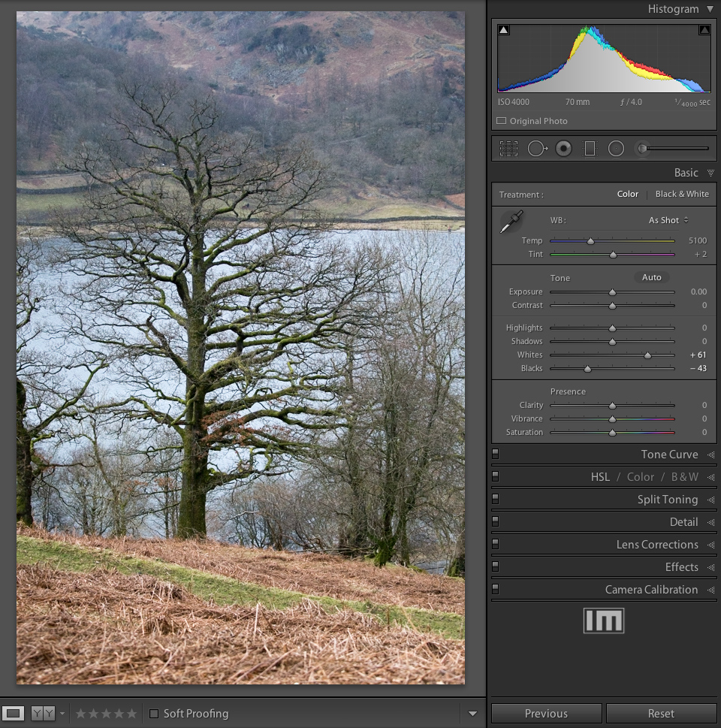
Task: Activate the Red Eye Correction tool
Action: click(563, 149)
